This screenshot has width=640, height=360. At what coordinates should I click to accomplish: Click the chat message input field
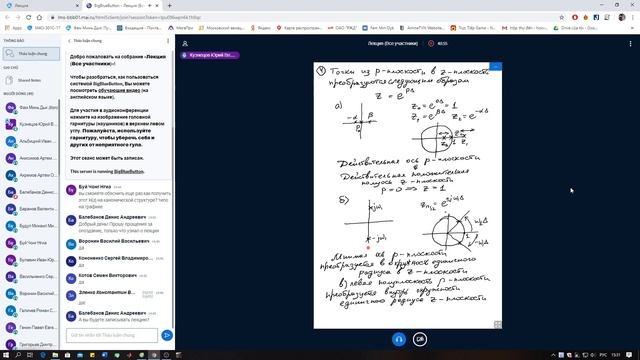click(112, 335)
